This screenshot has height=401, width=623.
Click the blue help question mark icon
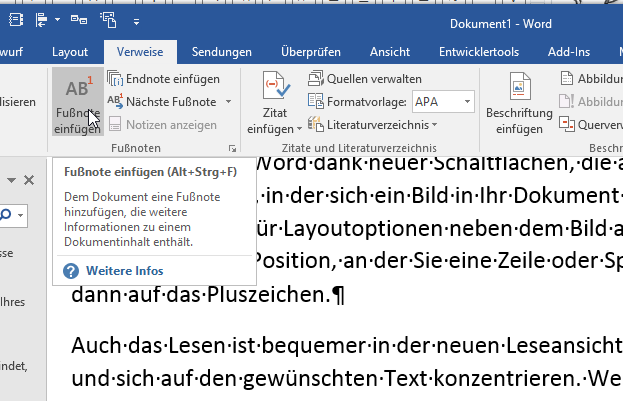point(71,271)
